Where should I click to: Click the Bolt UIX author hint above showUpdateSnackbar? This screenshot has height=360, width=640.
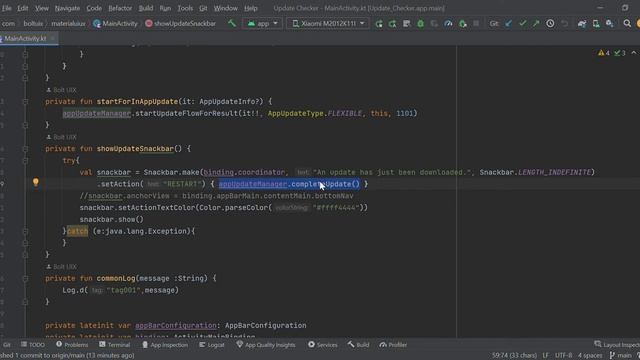pyautogui.click(x=61, y=137)
